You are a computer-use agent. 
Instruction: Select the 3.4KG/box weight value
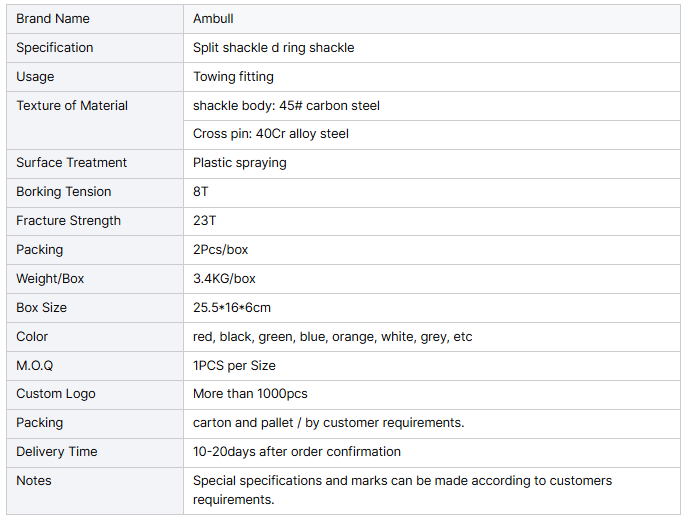coord(224,279)
